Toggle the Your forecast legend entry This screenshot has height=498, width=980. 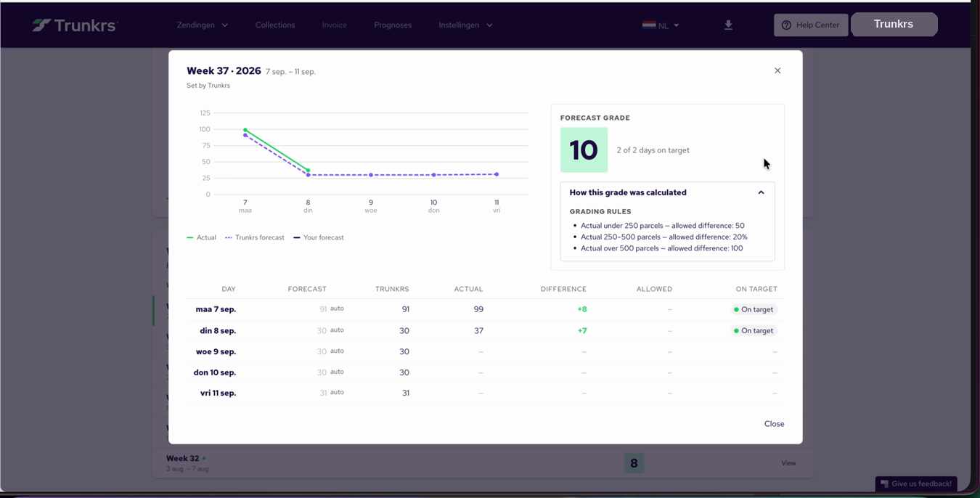click(319, 237)
